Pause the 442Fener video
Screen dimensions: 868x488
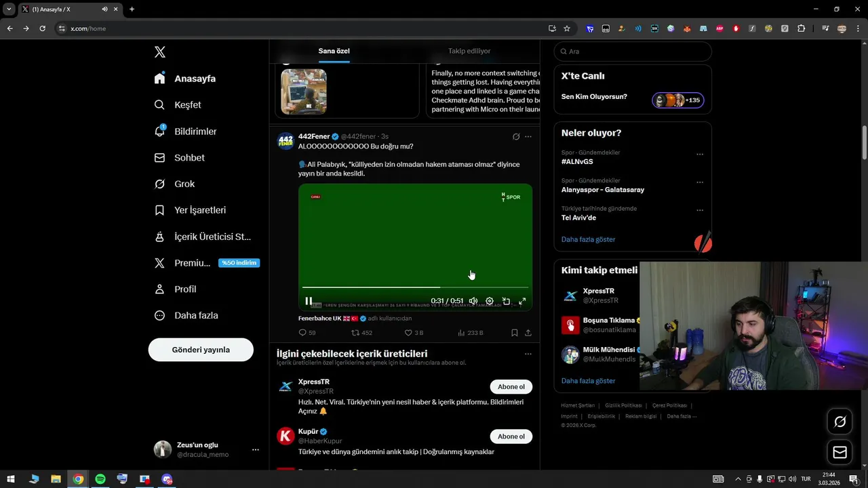(309, 301)
